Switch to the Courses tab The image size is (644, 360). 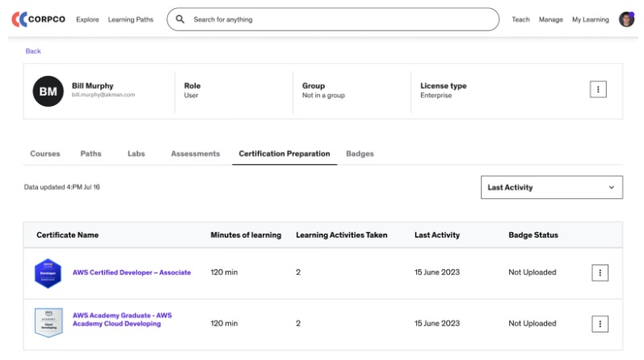[45, 154]
